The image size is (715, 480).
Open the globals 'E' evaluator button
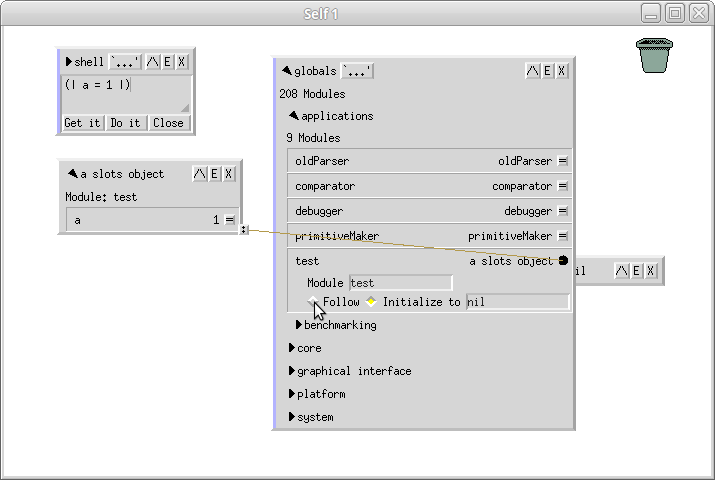pos(547,71)
